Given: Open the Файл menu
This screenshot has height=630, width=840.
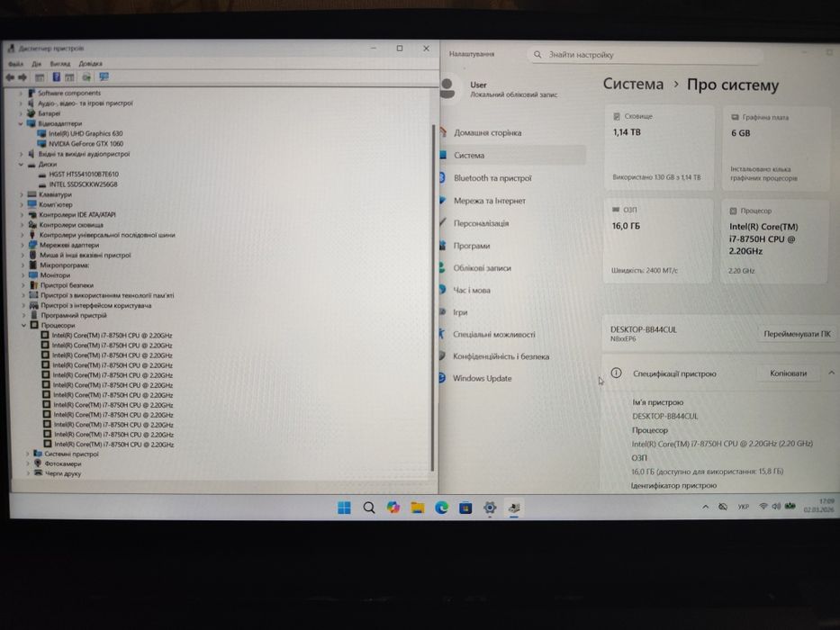Looking at the screenshot, I should 15,64.
